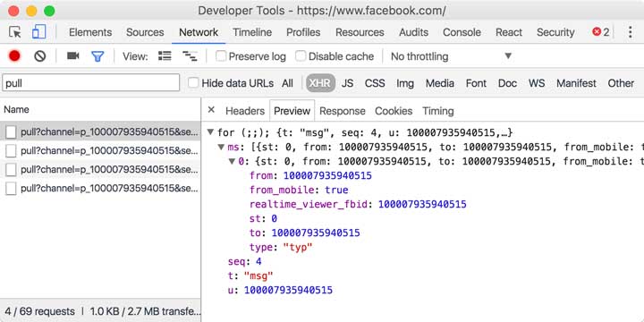This screenshot has width=644, height=322.
Task: Filter requests by CSS
Action: (375, 83)
